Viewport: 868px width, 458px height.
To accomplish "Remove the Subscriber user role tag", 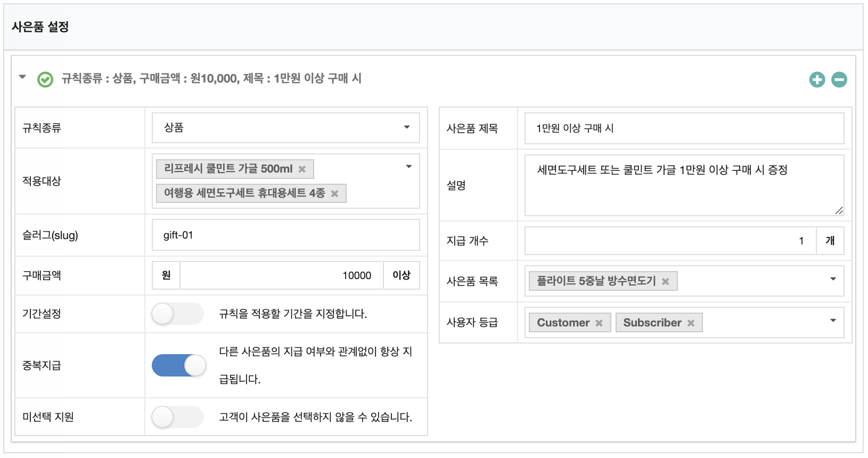I will coord(691,323).
